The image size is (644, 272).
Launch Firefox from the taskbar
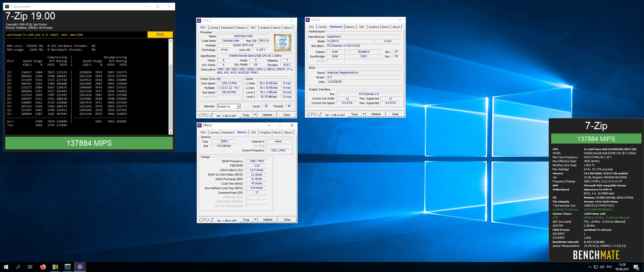43,267
